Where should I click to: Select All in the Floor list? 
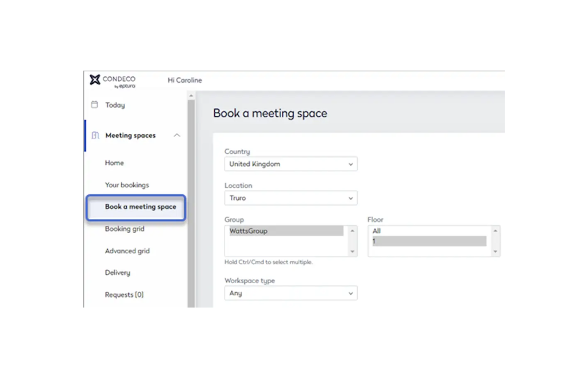[377, 231]
